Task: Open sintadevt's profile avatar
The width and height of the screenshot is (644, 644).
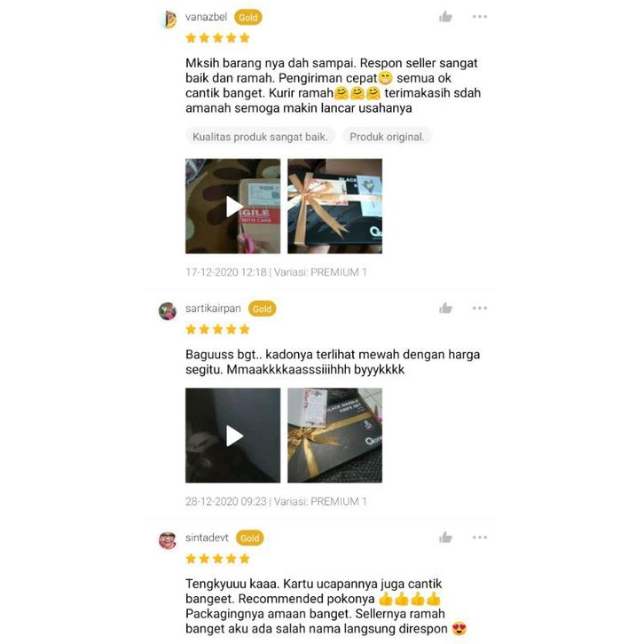Action: (168, 539)
